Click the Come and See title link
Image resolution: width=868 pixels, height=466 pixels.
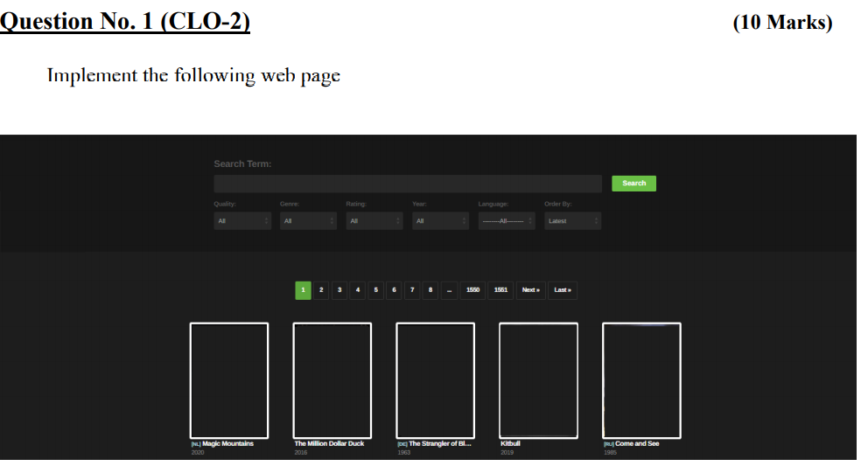637,444
